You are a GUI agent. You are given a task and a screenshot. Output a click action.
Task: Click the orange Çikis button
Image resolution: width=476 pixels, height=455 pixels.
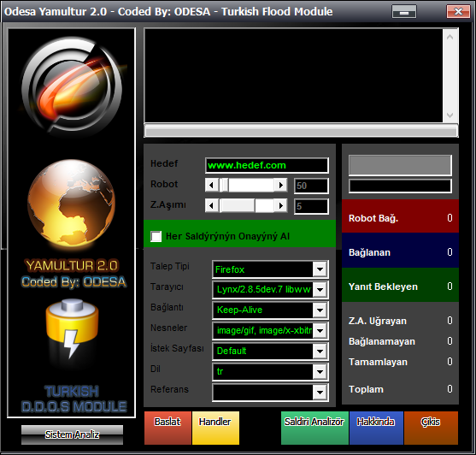click(431, 428)
